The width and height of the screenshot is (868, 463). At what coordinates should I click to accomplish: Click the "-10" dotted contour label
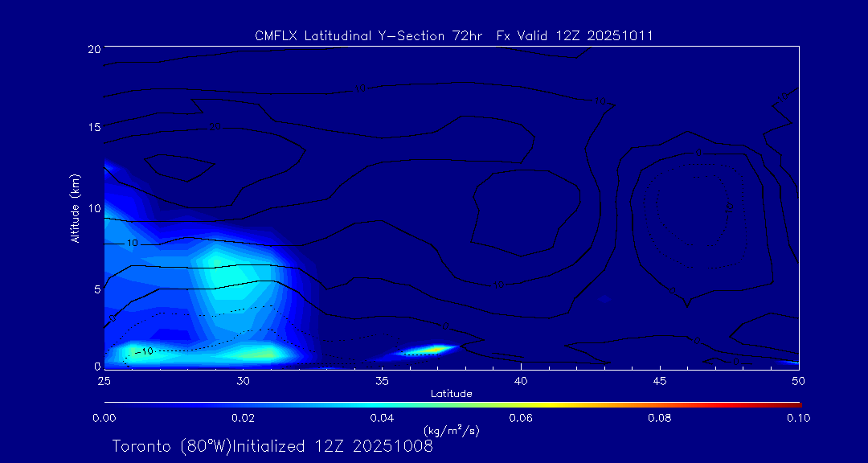pyautogui.click(x=144, y=351)
